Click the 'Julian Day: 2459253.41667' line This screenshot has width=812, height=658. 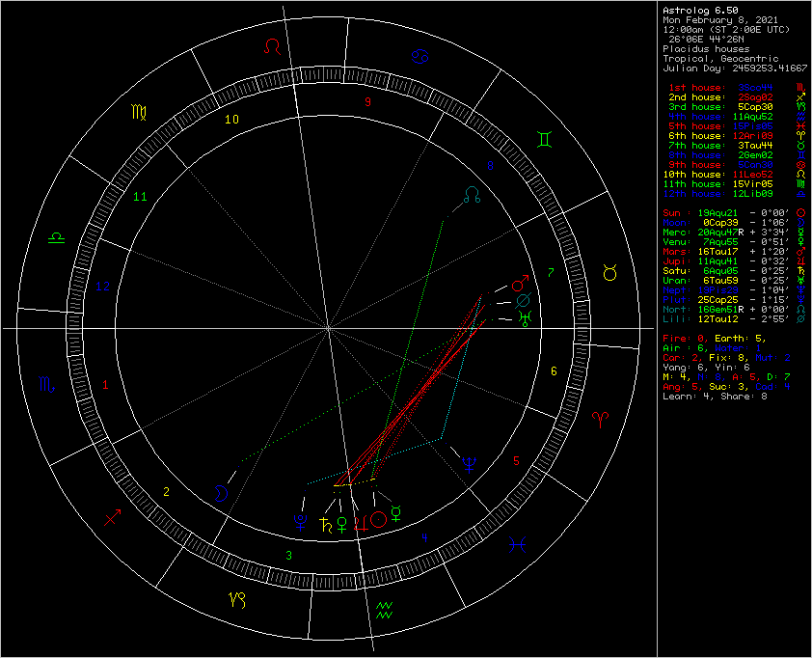735,69
